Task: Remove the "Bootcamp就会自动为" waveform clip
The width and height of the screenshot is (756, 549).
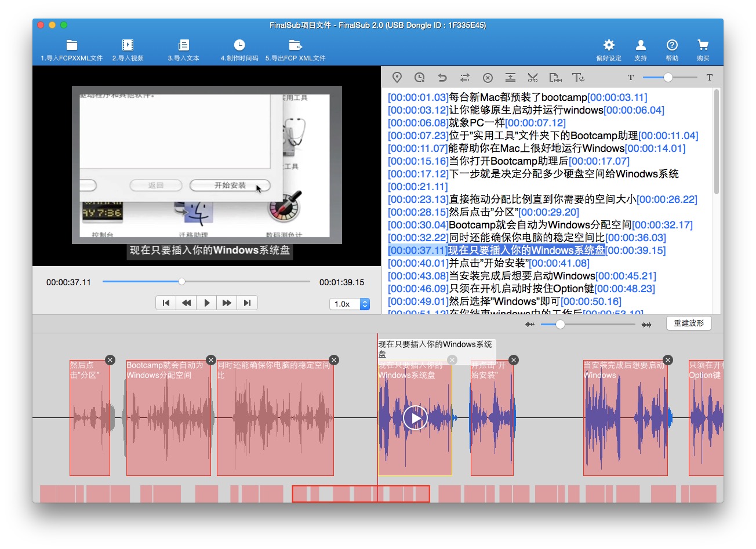Action: tap(211, 360)
